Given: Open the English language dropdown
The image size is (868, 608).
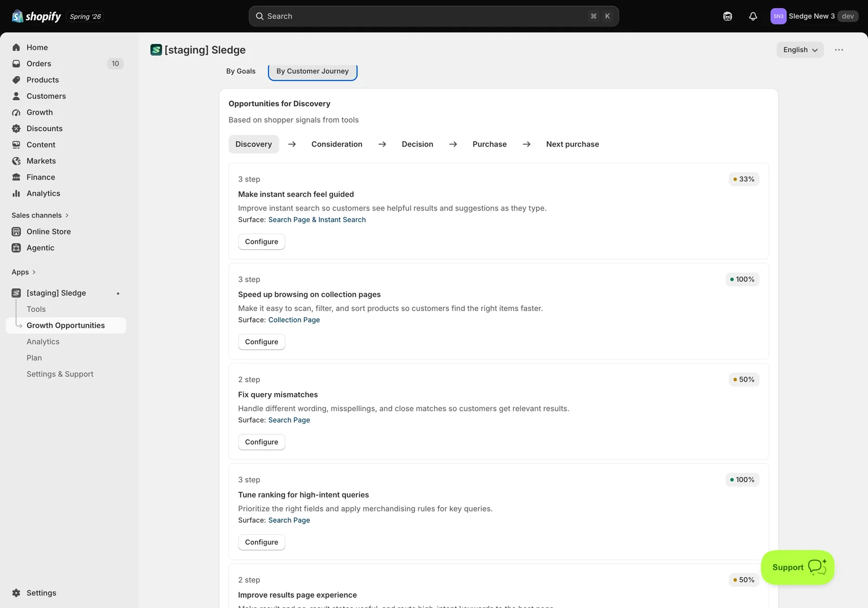Looking at the screenshot, I should click(800, 50).
